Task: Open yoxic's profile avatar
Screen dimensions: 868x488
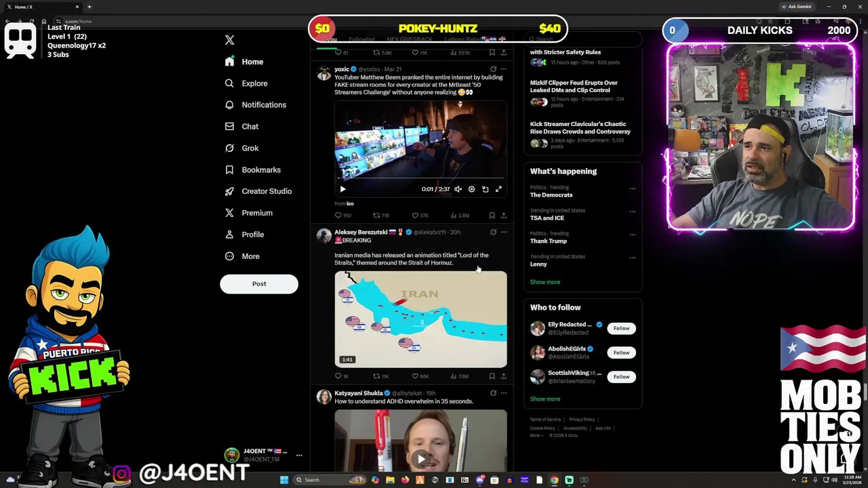Action: coord(324,73)
